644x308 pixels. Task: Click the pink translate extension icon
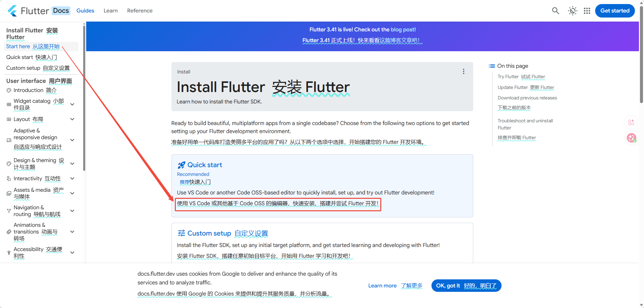(631, 138)
